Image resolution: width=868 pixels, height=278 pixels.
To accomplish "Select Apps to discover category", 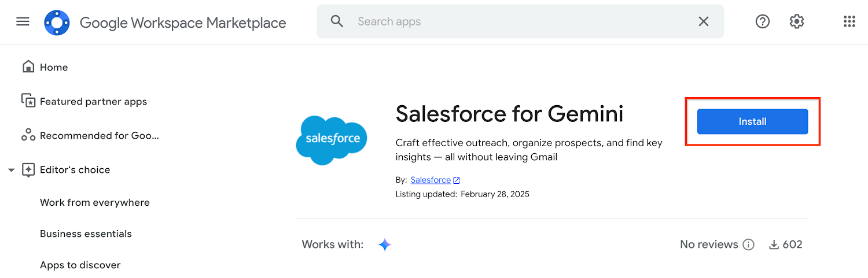I will pyautogui.click(x=80, y=265).
